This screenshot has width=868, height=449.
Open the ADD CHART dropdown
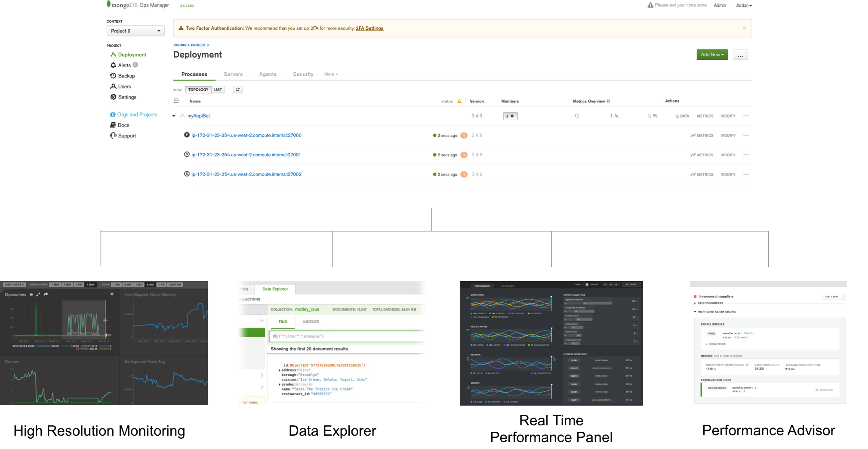14,285
